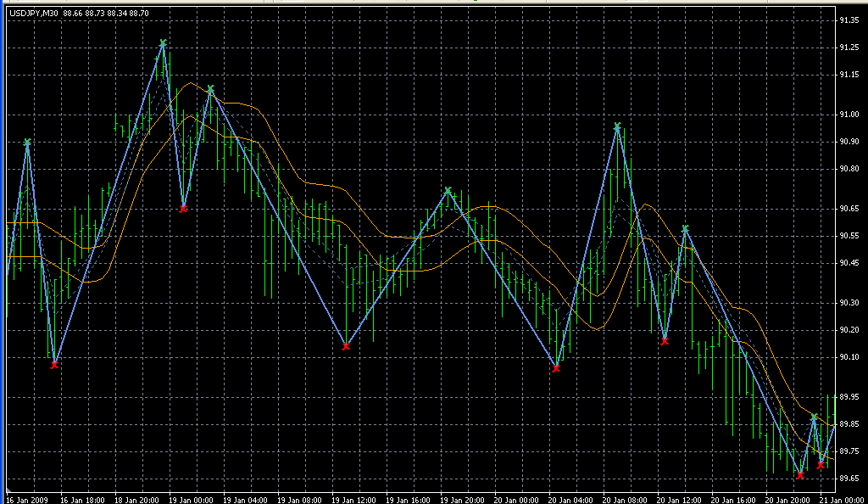868x504 pixels.
Task: Click the 89.65 price axis label
Action: click(850, 479)
